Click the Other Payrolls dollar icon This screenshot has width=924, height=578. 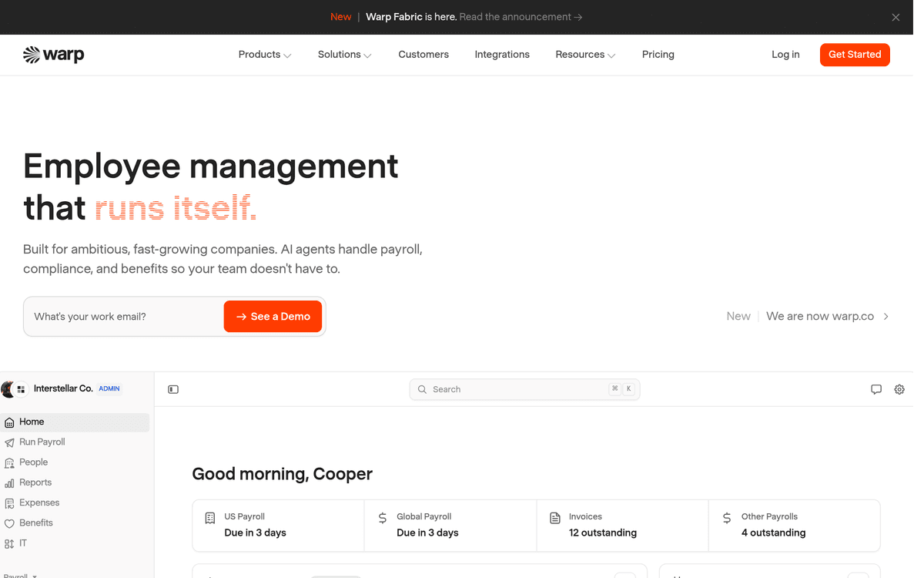pos(727,519)
